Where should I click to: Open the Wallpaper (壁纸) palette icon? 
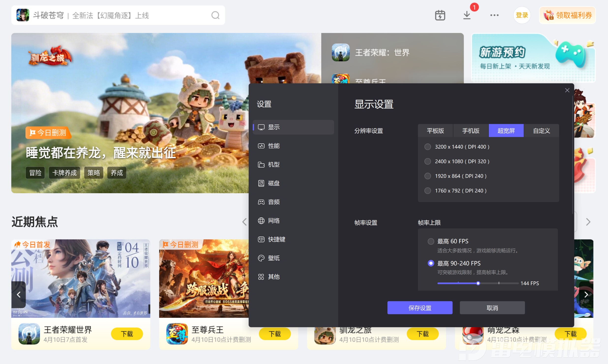pos(261,258)
